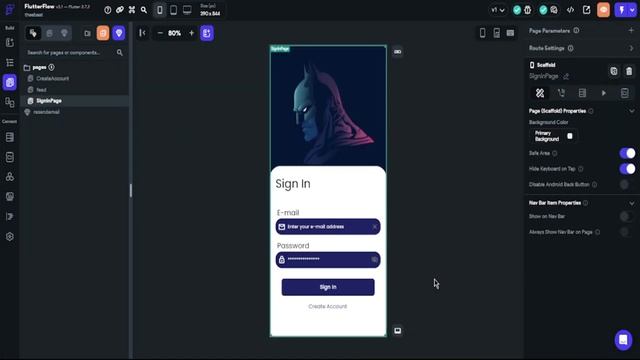The height and width of the screenshot is (360, 640).
Task: Open project search magnifier in top bar
Action: point(144,10)
